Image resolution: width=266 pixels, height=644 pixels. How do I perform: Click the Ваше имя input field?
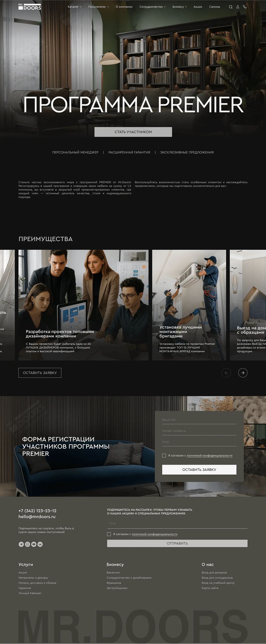199,420
